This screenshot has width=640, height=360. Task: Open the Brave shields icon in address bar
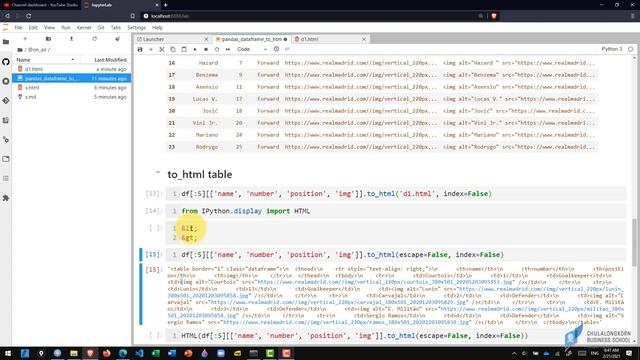(x=494, y=16)
